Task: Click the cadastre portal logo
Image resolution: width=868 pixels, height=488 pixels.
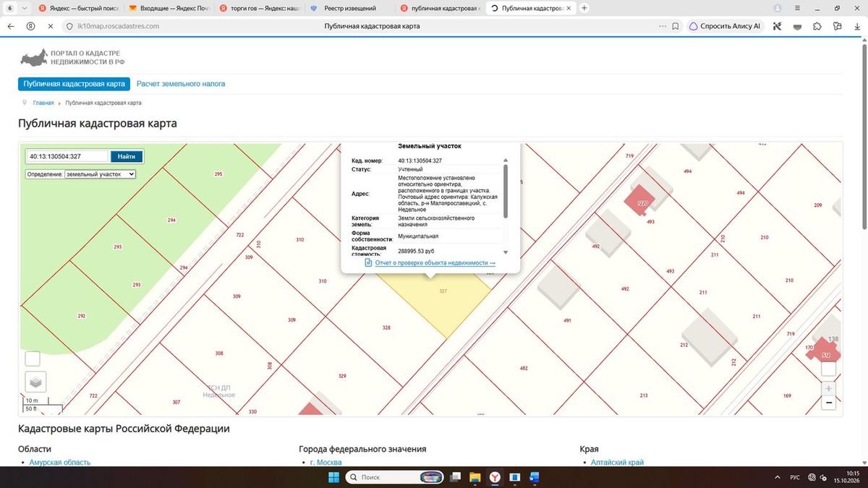Action: [x=72, y=58]
